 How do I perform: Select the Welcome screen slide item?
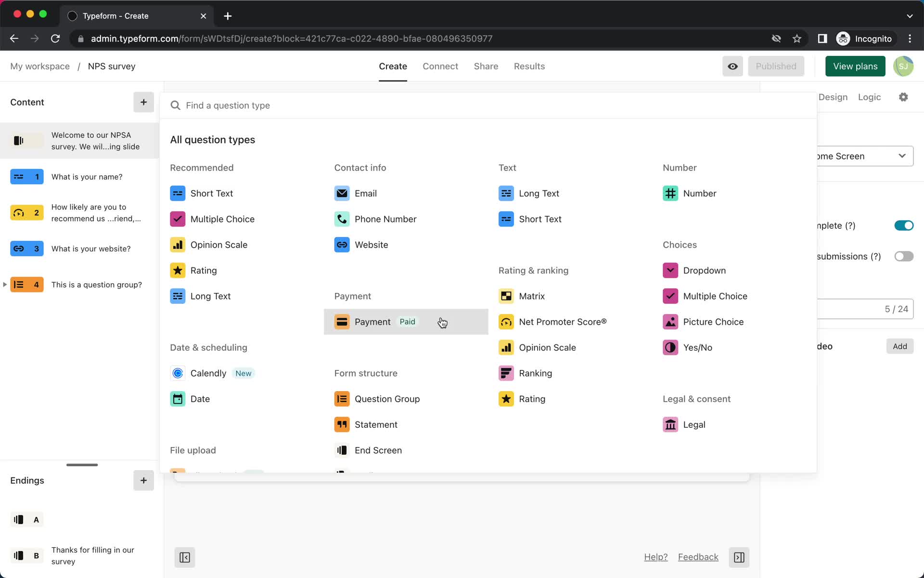point(79,141)
